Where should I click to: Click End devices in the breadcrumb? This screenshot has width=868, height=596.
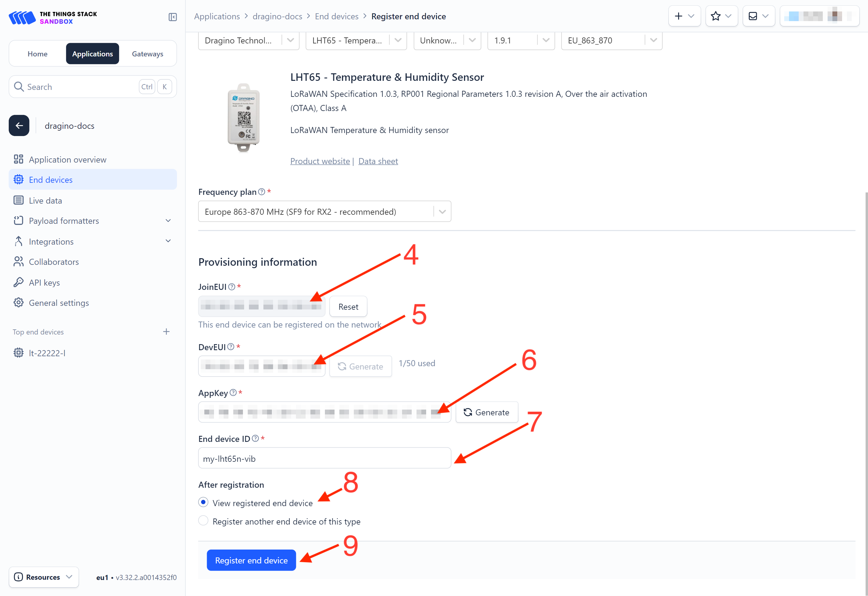point(337,17)
